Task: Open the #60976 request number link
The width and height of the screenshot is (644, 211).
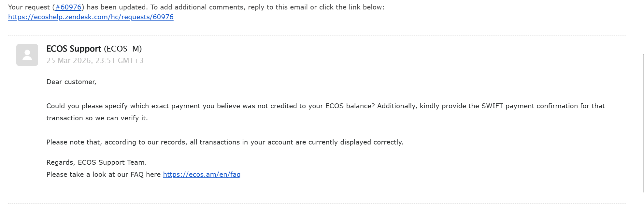Action: (68, 7)
